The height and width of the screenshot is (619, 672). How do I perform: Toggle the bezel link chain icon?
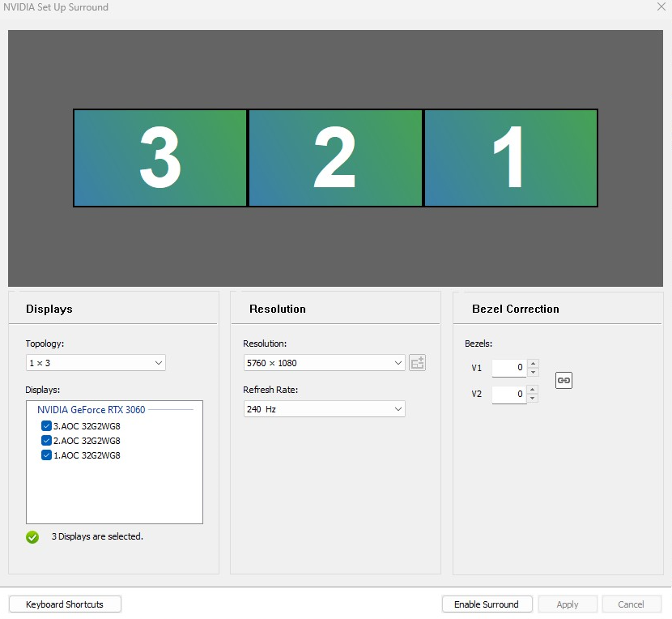click(564, 380)
